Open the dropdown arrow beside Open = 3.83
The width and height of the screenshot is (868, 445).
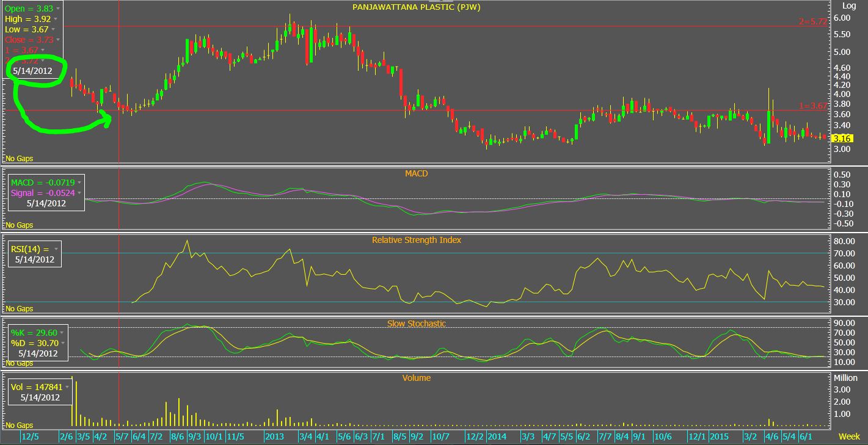tap(59, 9)
